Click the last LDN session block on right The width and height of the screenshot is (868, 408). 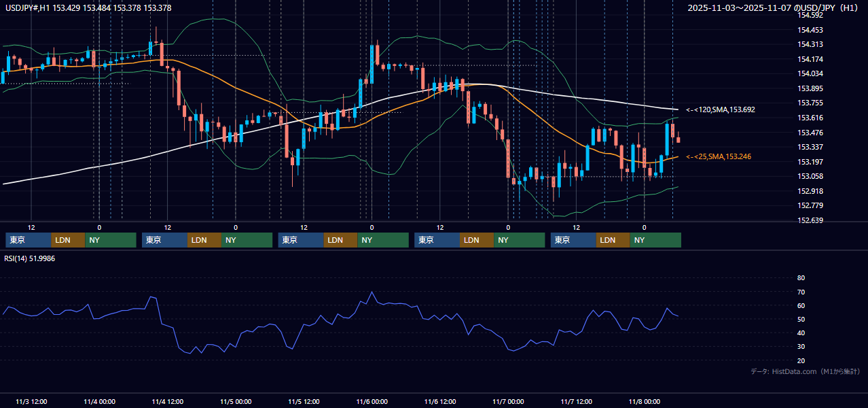[614, 240]
